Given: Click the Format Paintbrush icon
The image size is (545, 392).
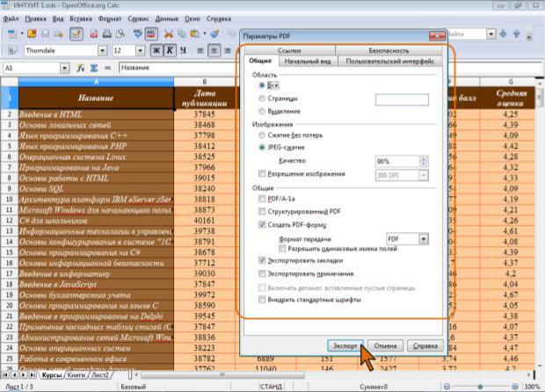Looking at the screenshot, I should [x=214, y=33].
